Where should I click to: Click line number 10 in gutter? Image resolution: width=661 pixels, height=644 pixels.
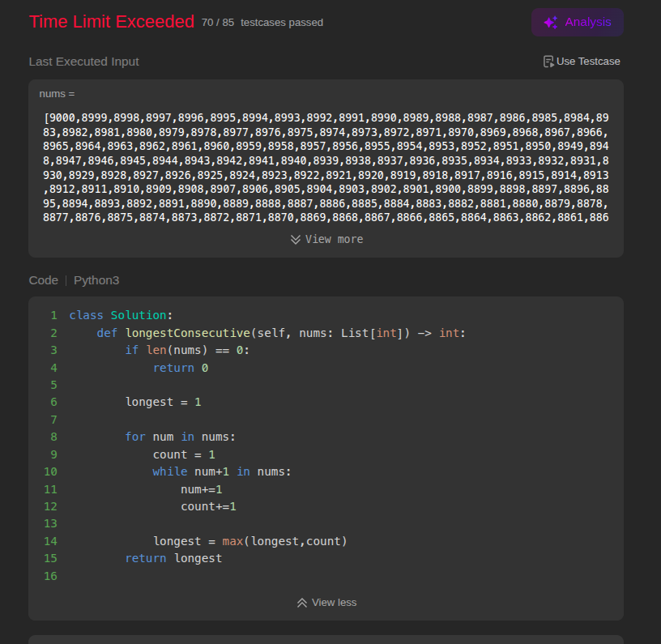(x=50, y=471)
